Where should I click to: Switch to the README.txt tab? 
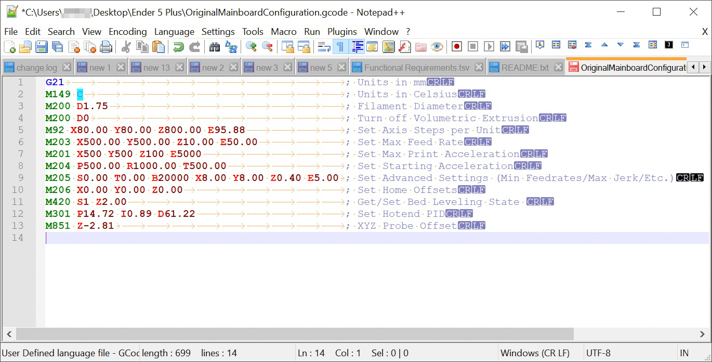pyautogui.click(x=525, y=67)
